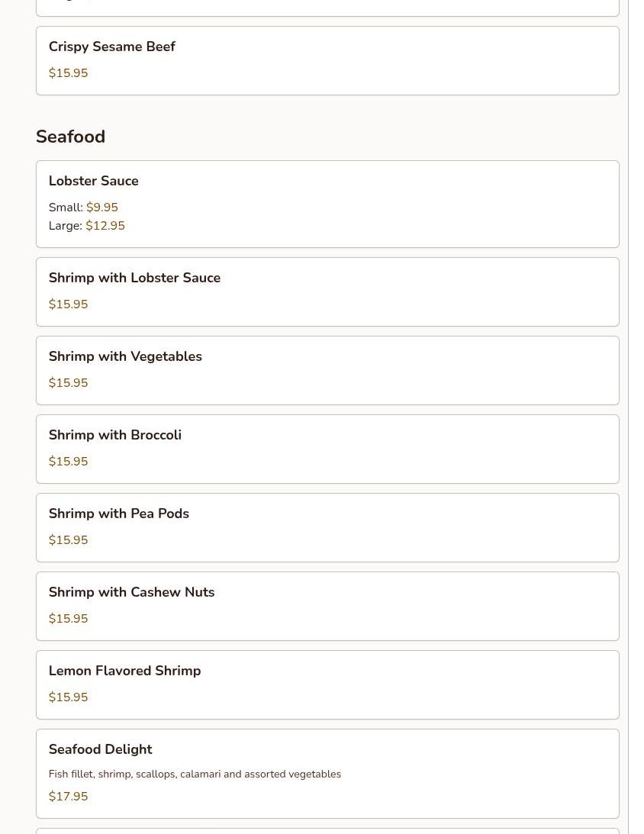Open the Shrimp with Lobster Sauce item
644x834 pixels.
pos(134,278)
